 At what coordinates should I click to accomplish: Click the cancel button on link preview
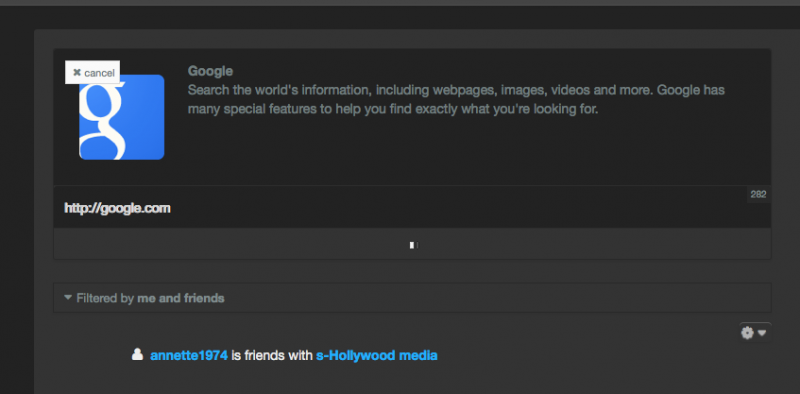[93, 72]
